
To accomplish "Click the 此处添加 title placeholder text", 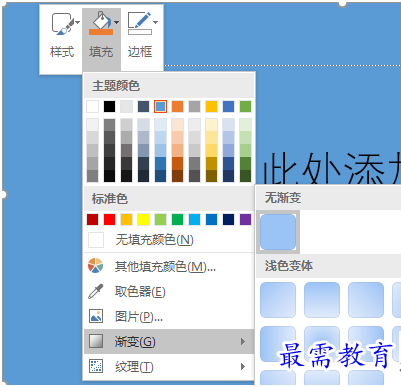I will 332,168.
